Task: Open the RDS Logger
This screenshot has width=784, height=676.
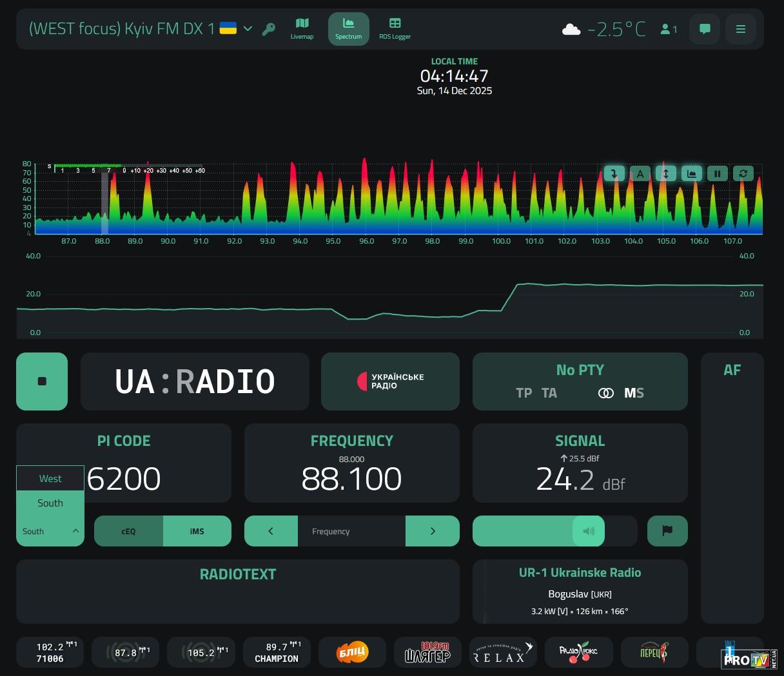Action: coord(395,28)
